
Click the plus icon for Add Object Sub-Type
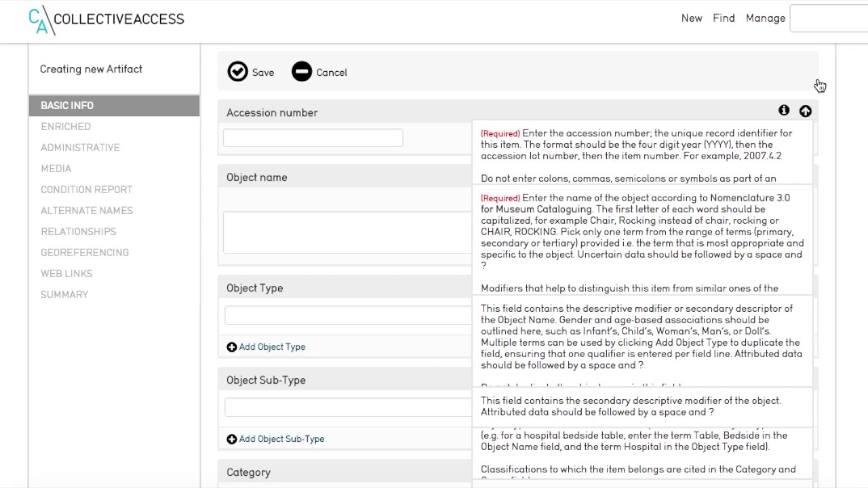[232, 439]
